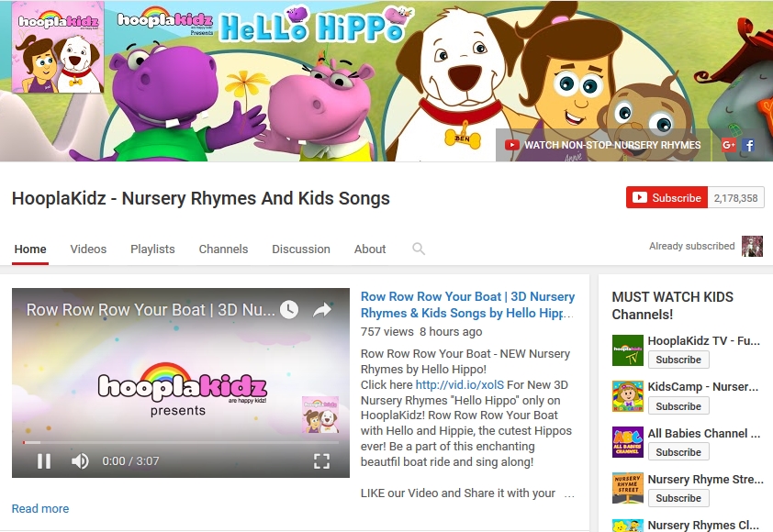Open the Videos tab
The image size is (773, 532).
point(88,249)
